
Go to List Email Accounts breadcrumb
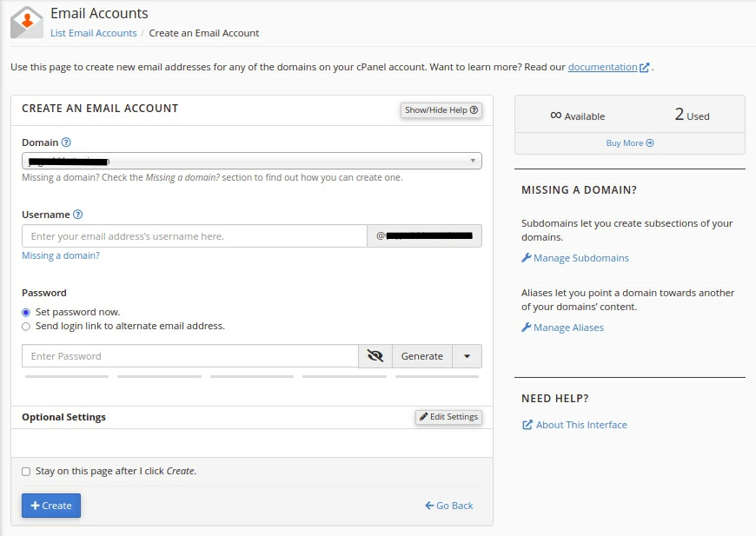tap(94, 33)
